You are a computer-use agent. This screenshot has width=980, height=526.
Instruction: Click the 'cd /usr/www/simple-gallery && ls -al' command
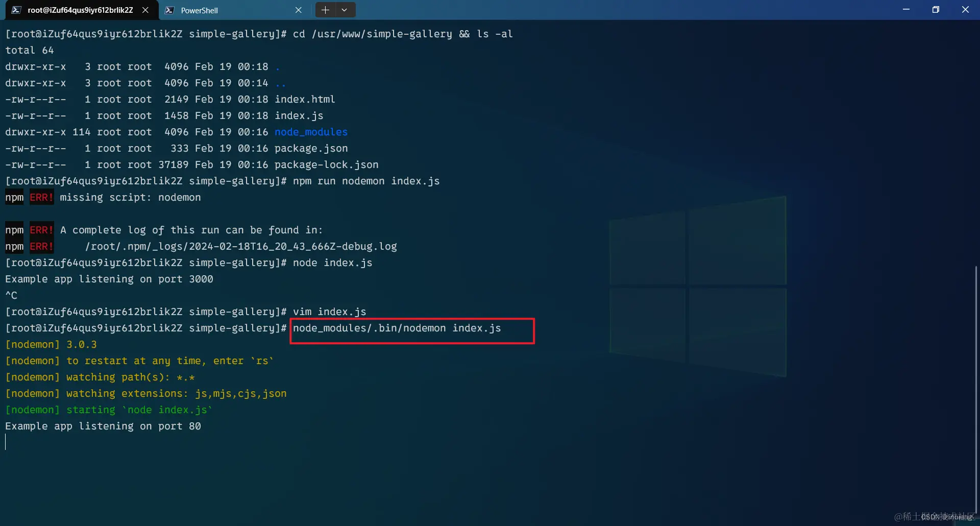pyautogui.click(x=403, y=34)
